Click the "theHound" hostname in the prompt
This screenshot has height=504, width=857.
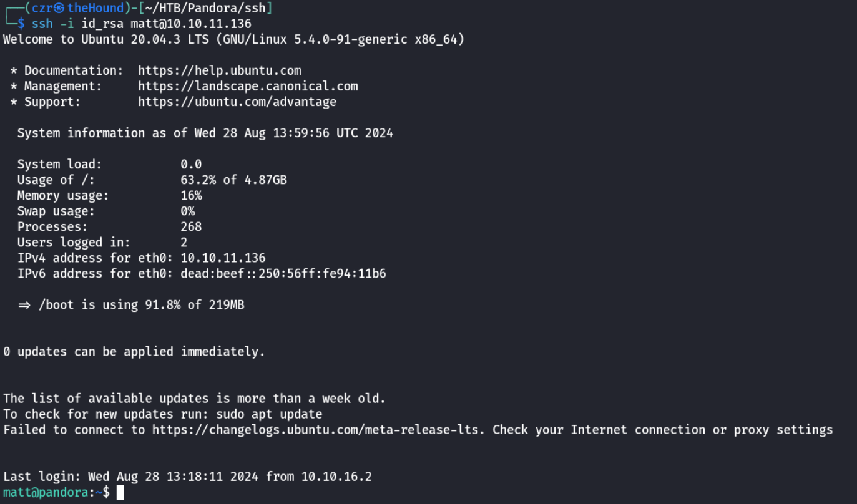click(95, 8)
